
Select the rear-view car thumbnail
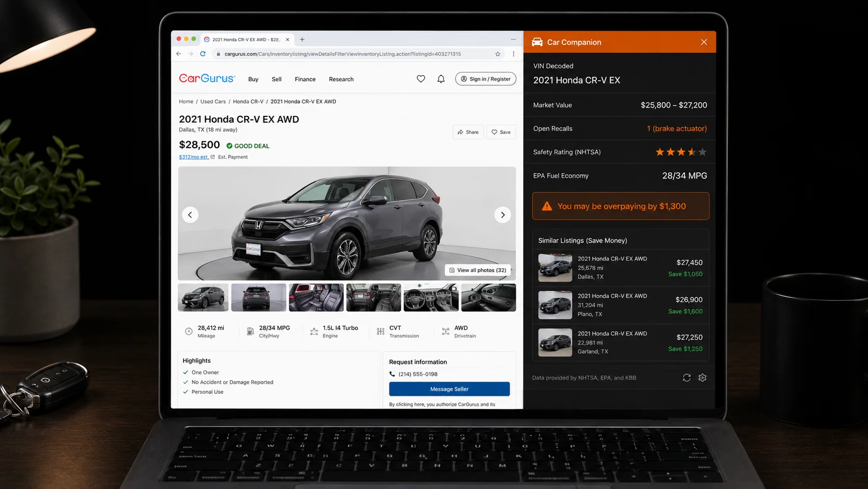tap(259, 297)
